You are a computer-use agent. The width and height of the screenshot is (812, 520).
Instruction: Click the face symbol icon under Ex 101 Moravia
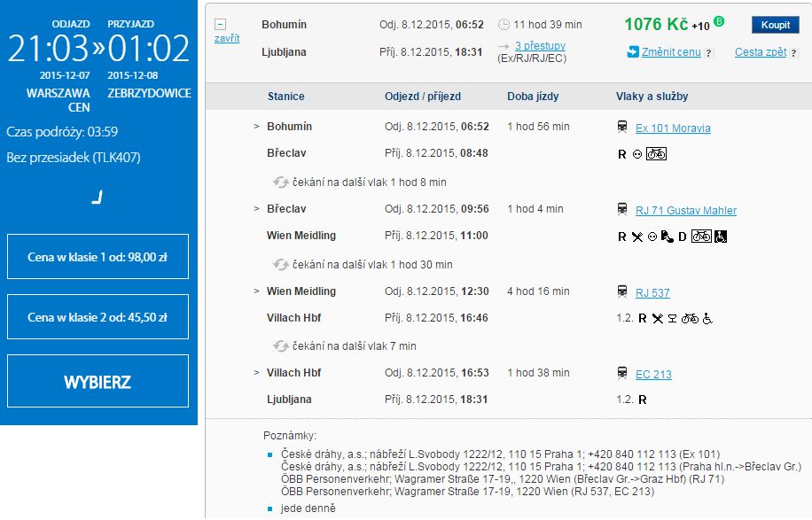click(637, 154)
